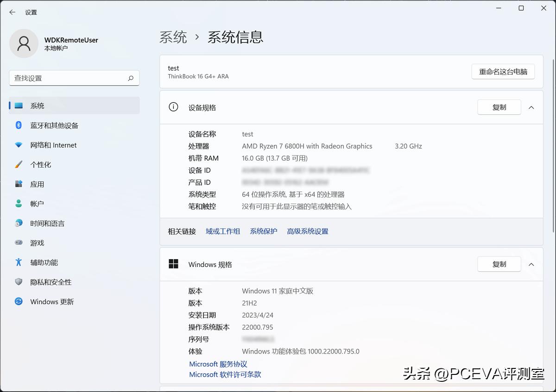This screenshot has width=556, height=392.
Task: Click the 重命名这台电脑 button
Action: (x=503, y=71)
